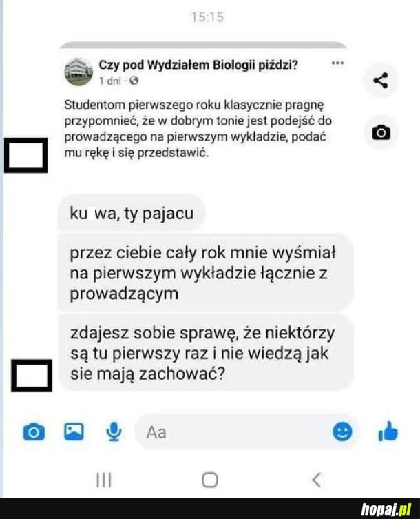
Task: Tap the 'zdajesz sobie sprawę' message bubble
Action: click(205, 353)
